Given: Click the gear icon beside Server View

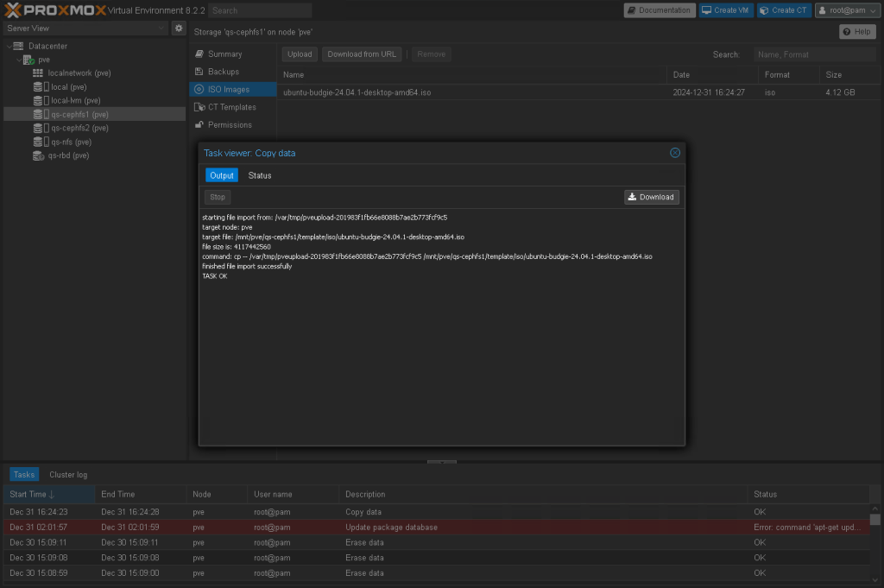Looking at the screenshot, I should (179, 28).
